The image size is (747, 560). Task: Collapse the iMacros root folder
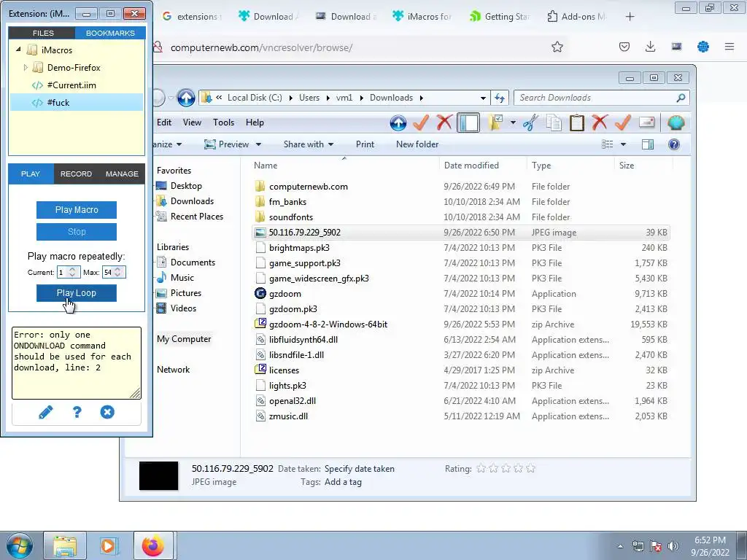click(18, 50)
